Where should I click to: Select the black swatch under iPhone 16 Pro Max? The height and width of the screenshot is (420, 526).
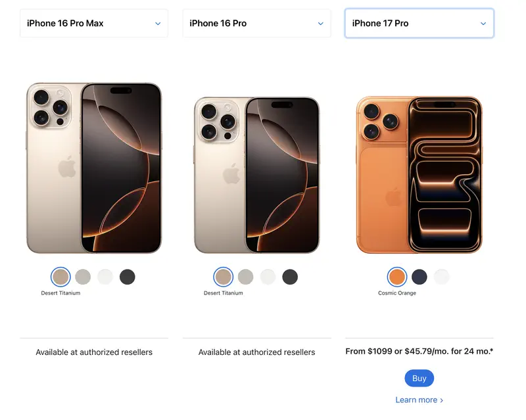127,277
